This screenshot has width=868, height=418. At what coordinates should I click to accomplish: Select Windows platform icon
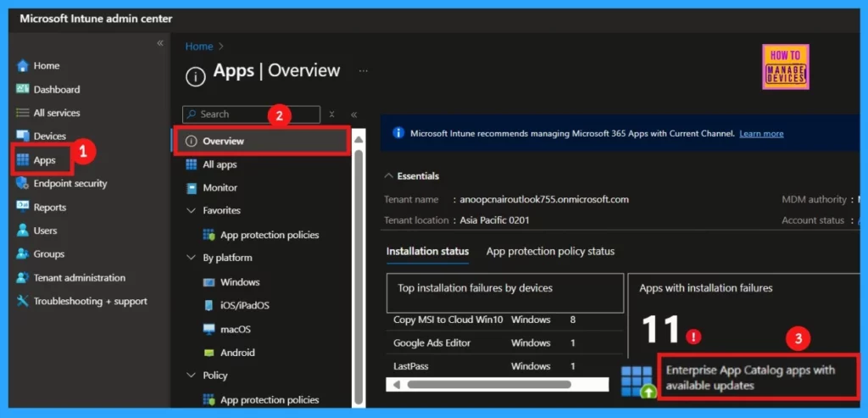[209, 282]
